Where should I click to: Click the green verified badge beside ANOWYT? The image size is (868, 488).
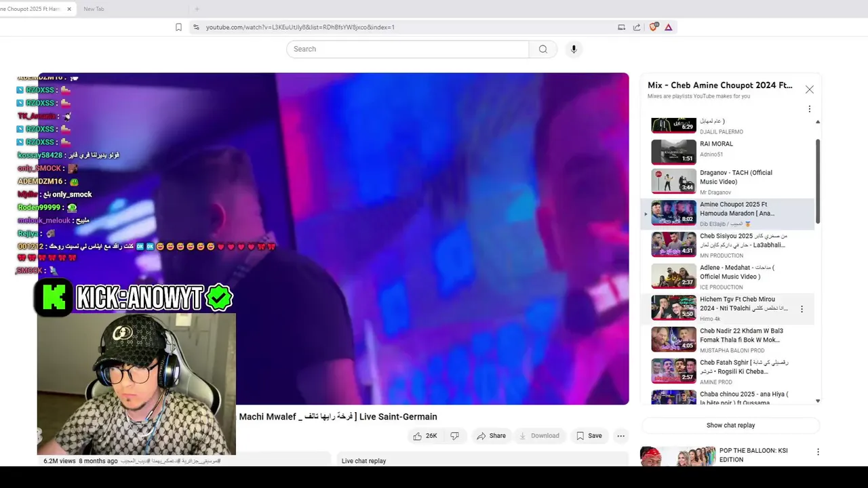click(x=219, y=298)
